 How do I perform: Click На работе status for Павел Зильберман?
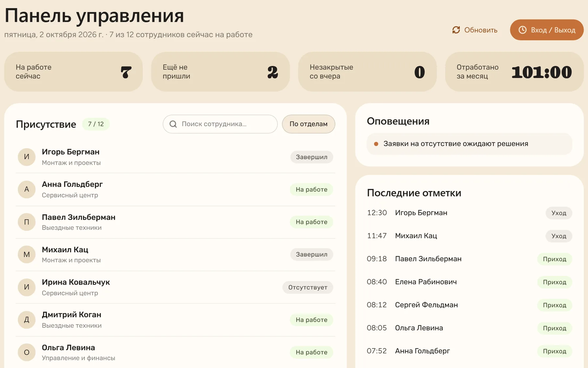click(312, 222)
